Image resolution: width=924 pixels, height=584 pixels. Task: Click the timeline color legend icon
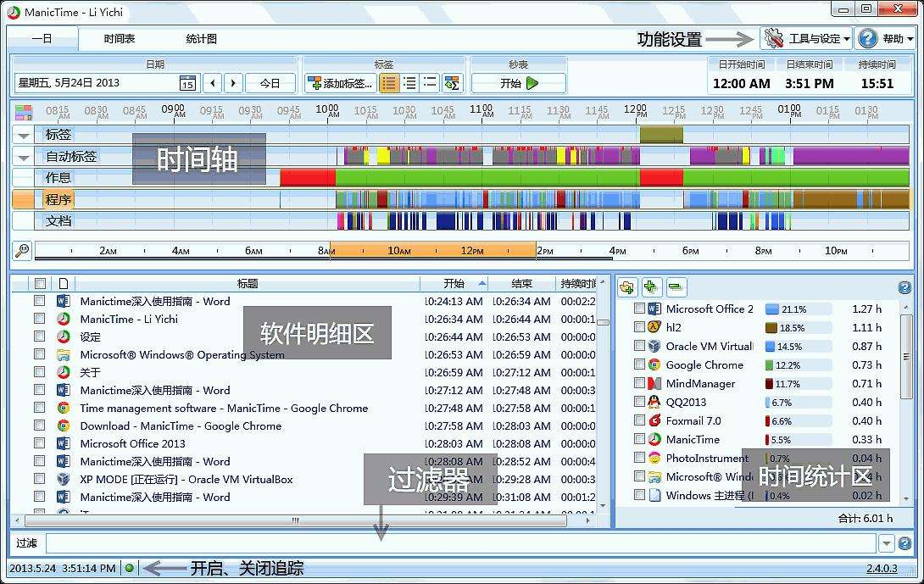24,112
